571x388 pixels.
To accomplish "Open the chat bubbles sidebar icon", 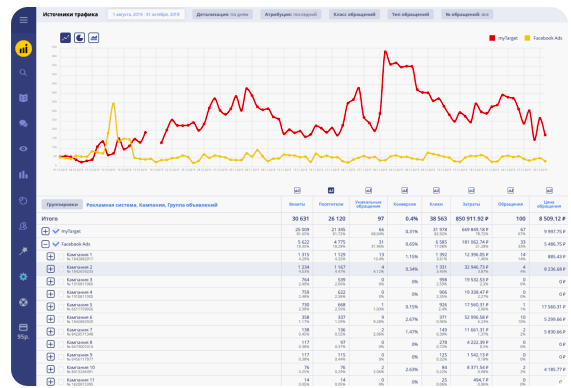I will pos(23,124).
